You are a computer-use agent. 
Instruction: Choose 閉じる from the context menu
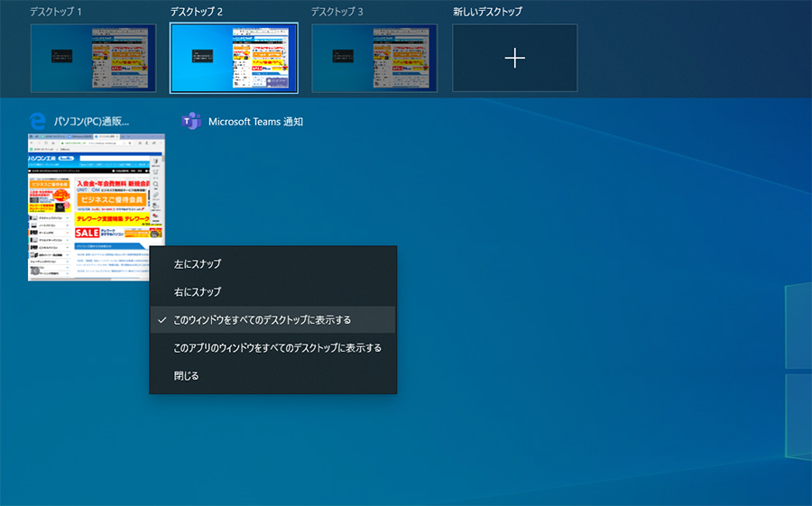click(x=272, y=376)
